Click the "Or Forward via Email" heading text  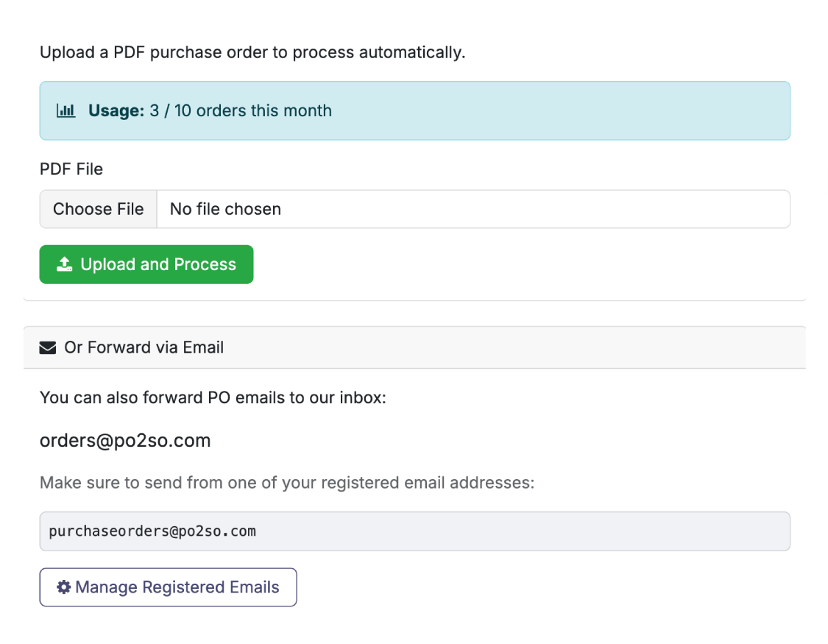tap(144, 347)
